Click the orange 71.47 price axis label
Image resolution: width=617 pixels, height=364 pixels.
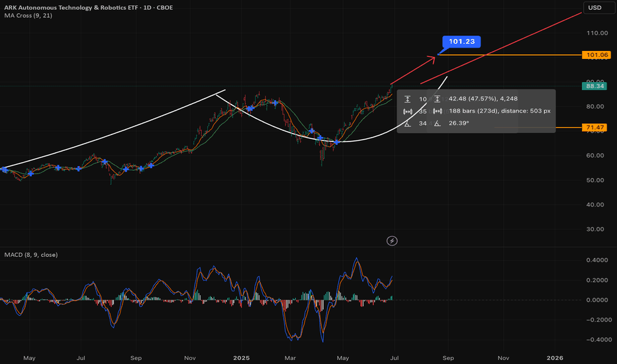point(594,128)
